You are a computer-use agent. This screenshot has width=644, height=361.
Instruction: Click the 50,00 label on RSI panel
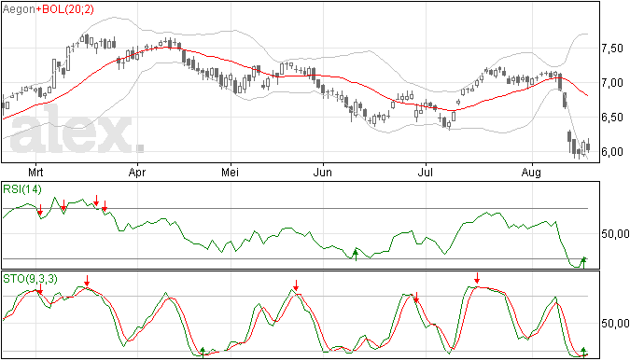point(615,234)
